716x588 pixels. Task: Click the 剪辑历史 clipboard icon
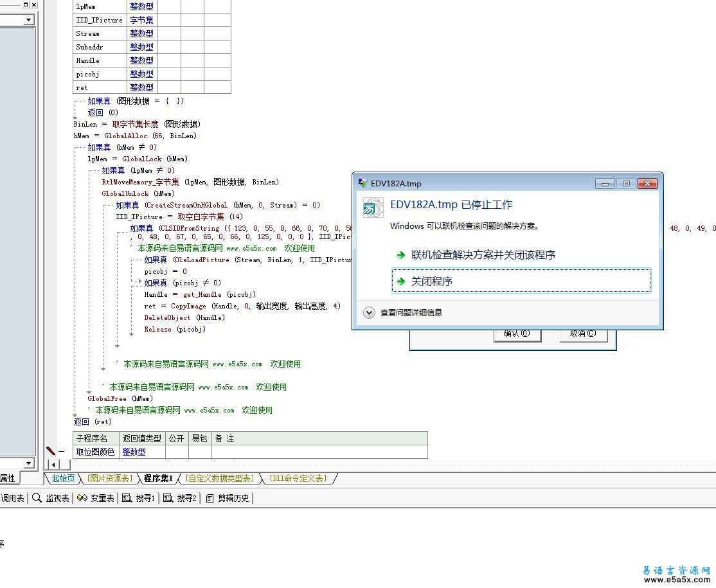pyautogui.click(x=210, y=498)
